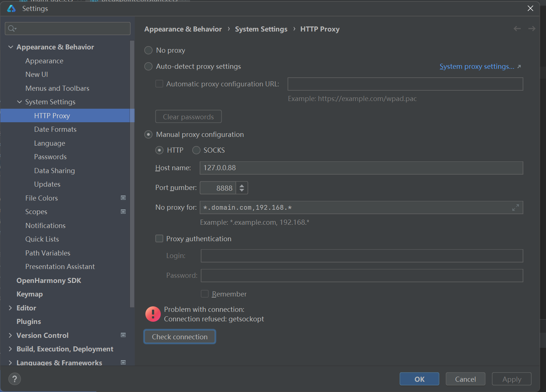Click the expand icon in No proxy for field

point(515,208)
